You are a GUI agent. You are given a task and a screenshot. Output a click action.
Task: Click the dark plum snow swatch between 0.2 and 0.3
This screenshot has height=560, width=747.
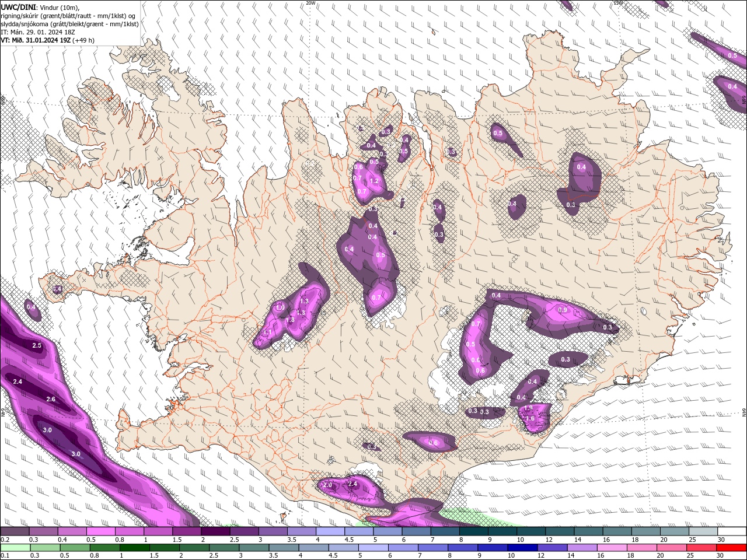tap(15, 531)
